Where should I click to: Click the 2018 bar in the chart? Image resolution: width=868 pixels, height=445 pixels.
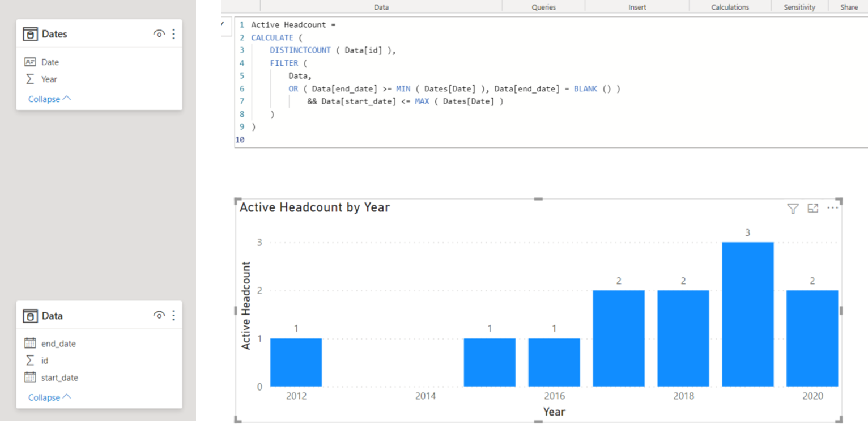point(683,338)
